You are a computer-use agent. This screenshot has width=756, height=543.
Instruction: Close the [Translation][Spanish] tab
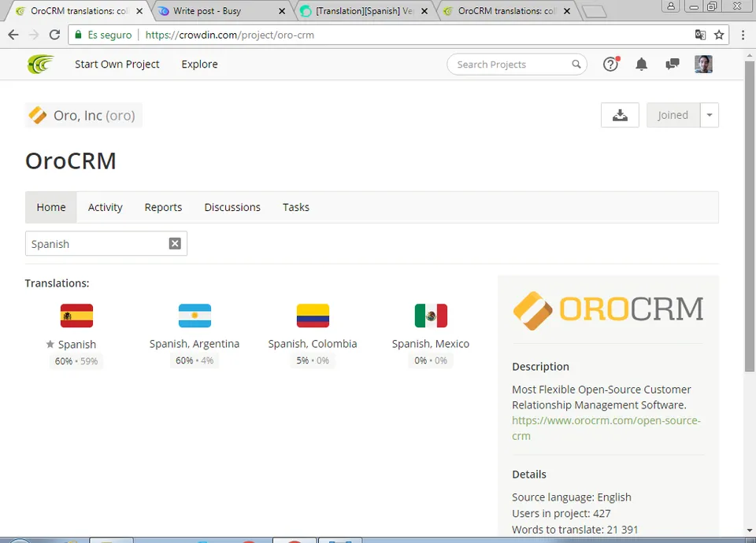[x=424, y=10]
